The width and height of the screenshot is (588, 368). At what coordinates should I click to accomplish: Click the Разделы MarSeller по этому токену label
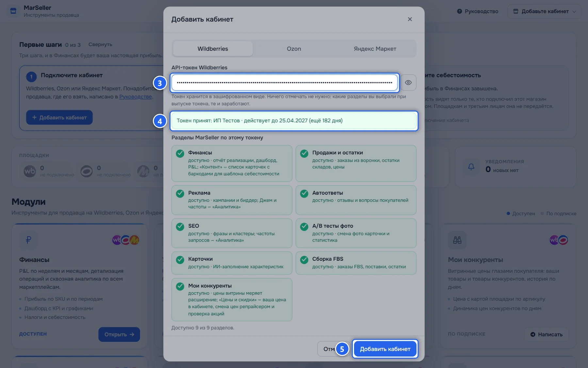coord(217,138)
